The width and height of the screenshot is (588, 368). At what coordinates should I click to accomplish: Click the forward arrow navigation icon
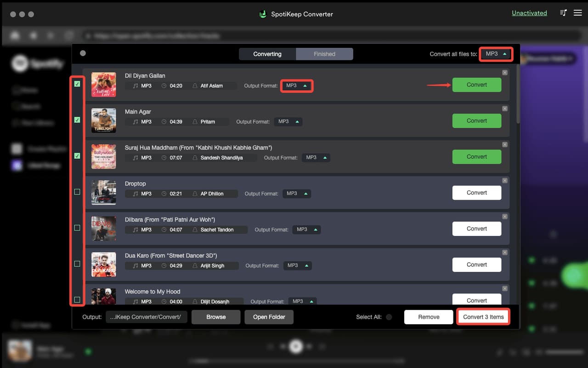51,35
